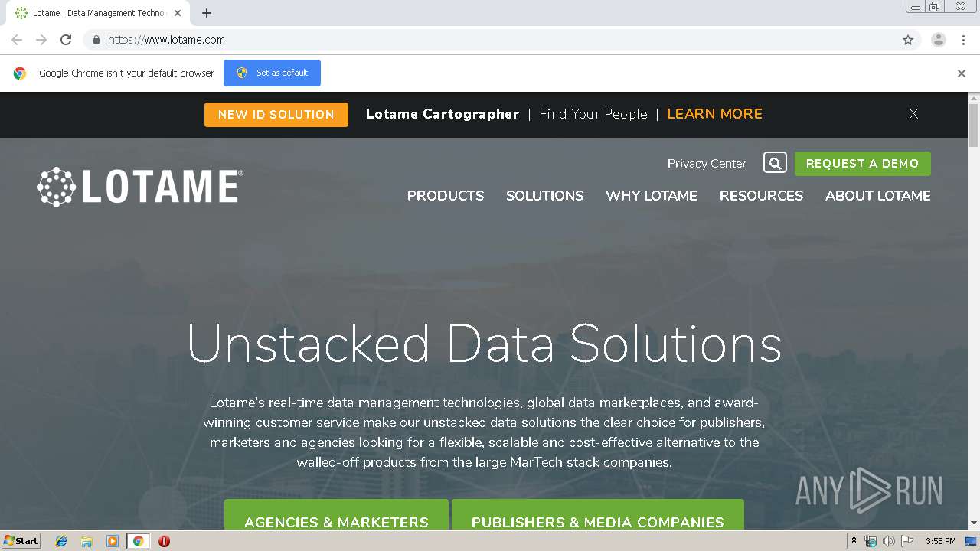
Task: Click Publishers & Media Companies button
Action: [x=598, y=515]
